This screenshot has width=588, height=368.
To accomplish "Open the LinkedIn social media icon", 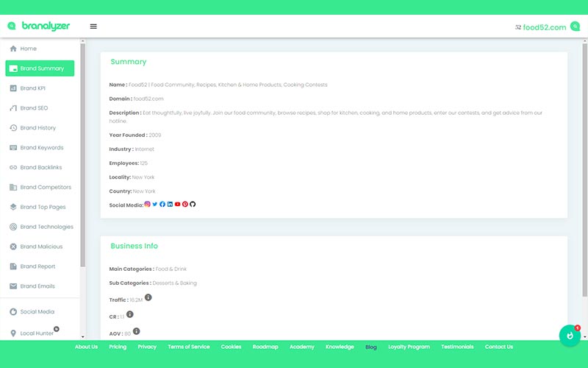I will tap(170, 205).
